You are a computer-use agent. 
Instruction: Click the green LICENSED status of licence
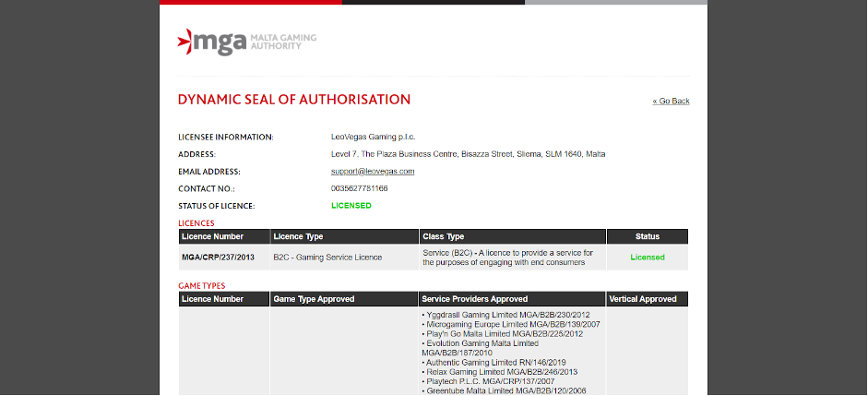(351, 206)
